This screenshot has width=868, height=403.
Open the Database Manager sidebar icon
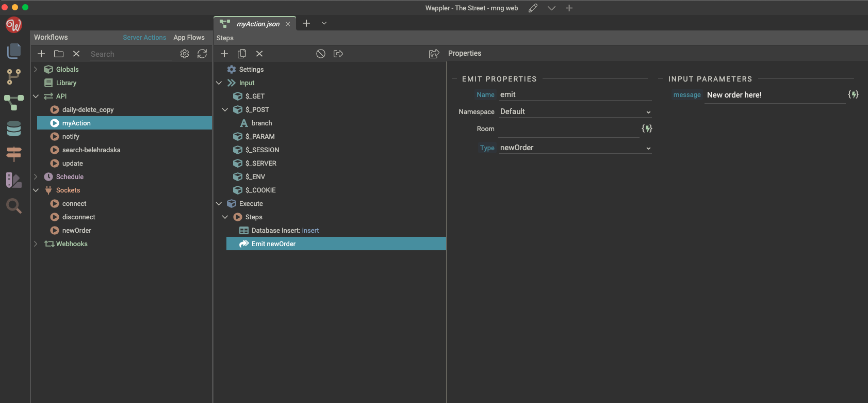coord(14,128)
